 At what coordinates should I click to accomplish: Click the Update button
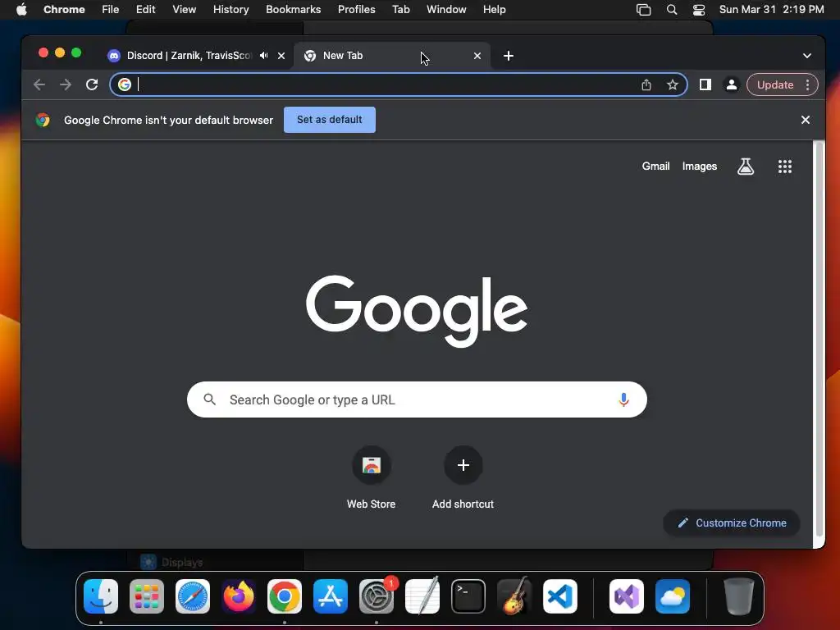click(774, 84)
